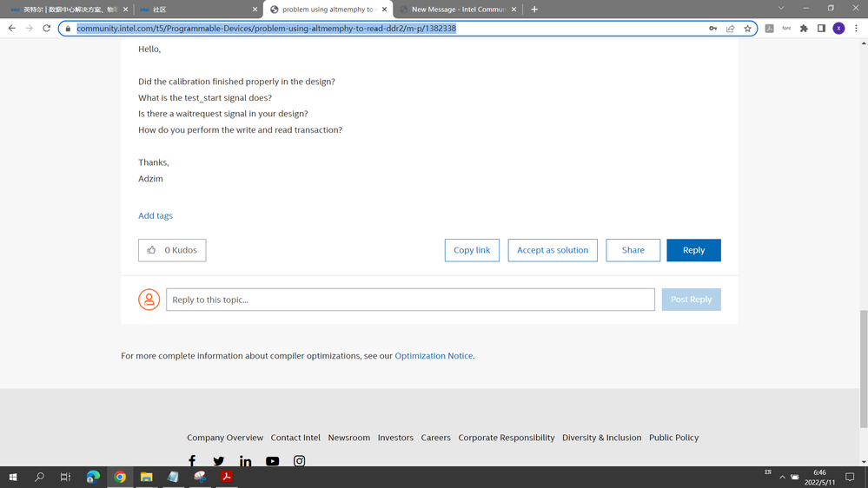Open Chrome three-dot menu
The height and width of the screenshot is (488, 868).
pos(856,28)
